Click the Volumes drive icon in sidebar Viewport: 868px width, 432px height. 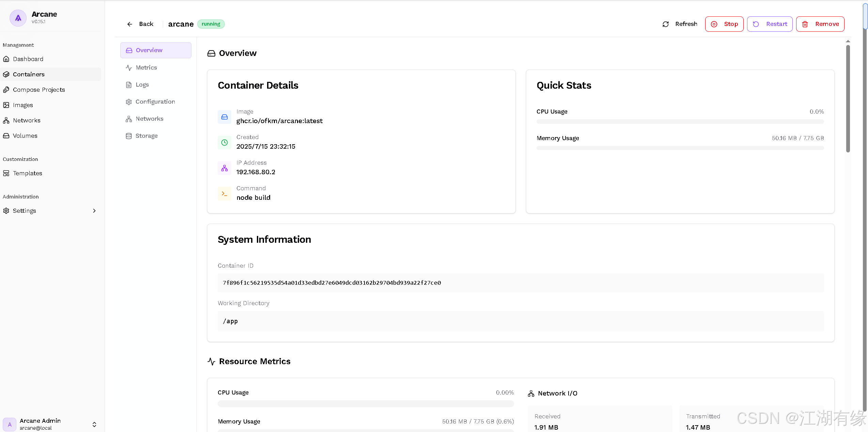[x=6, y=136]
